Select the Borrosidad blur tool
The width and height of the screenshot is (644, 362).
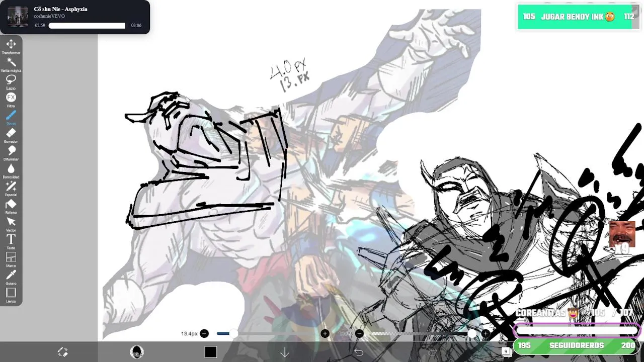point(11,171)
